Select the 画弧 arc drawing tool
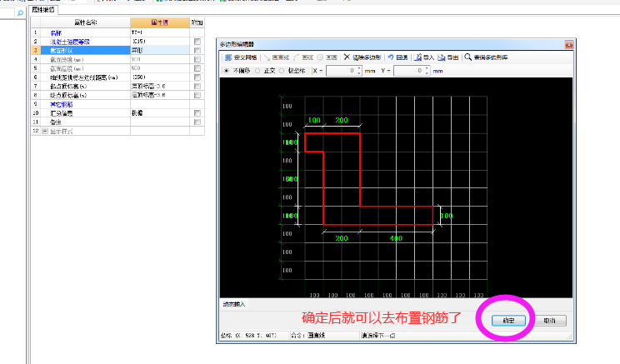 [x=303, y=57]
